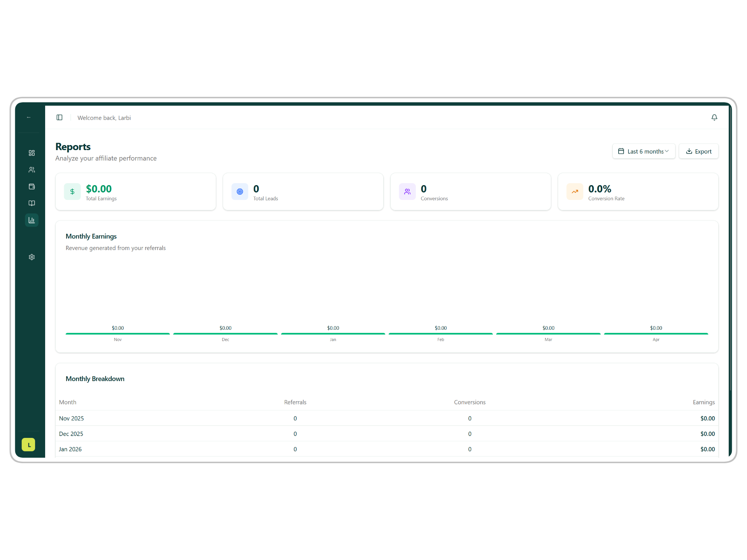Click the Export button

tap(698, 151)
